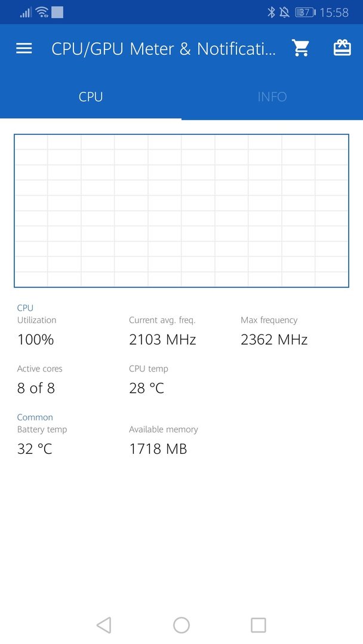This screenshot has height=644, width=363.
Task: Tap the shopping cart icon
Action: click(300, 48)
